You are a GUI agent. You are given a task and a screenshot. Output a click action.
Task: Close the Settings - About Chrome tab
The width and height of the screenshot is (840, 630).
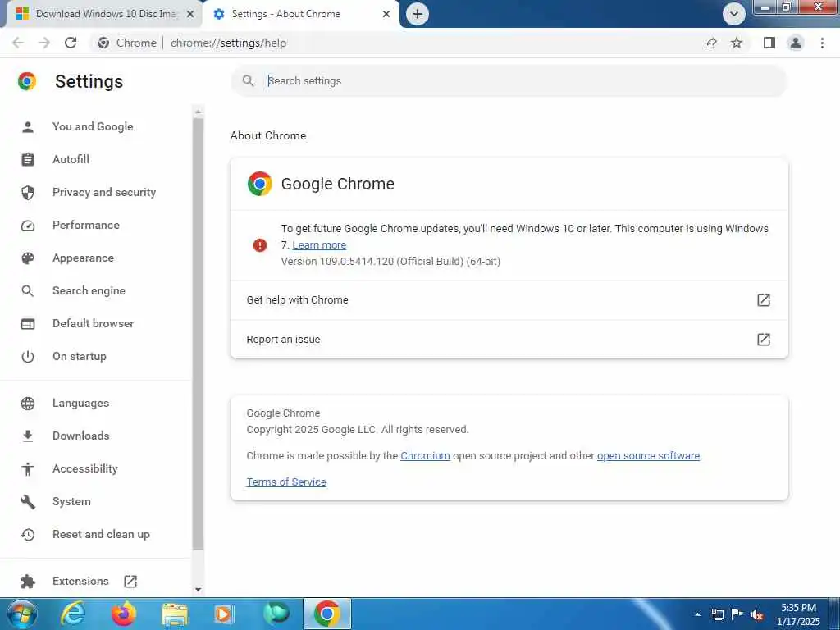pyautogui.click(x=386, y=15)
